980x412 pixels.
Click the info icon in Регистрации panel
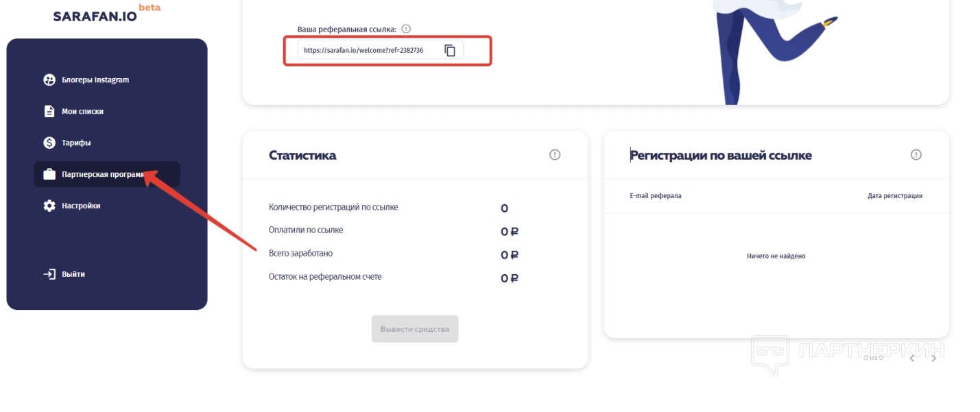[916, 155]
